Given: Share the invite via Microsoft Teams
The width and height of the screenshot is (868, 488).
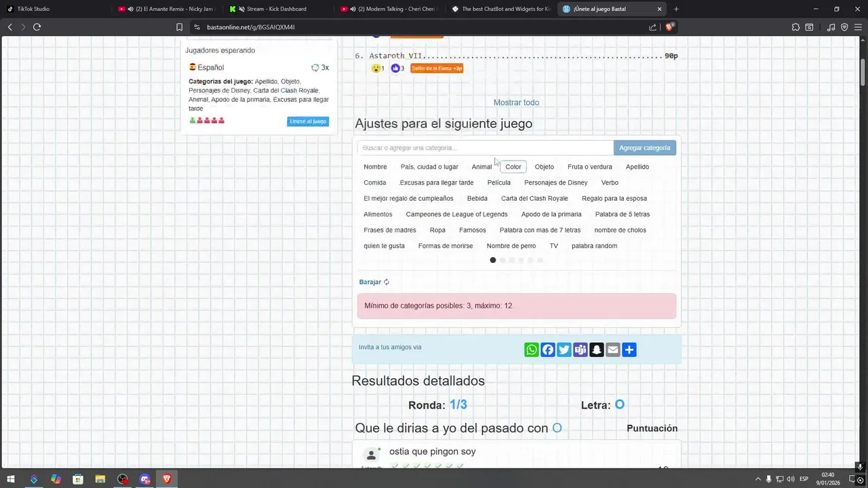Looking at the screenshot, I should (x=580, y=350).
